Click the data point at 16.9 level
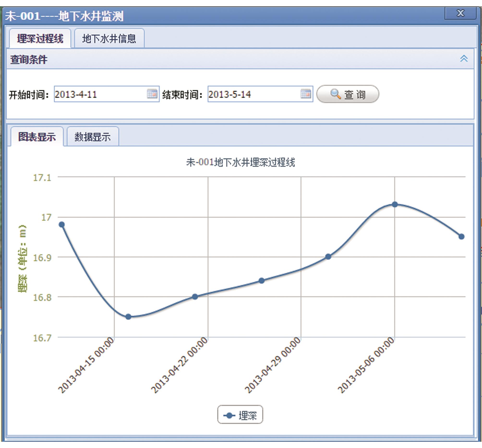 [328, 256]
